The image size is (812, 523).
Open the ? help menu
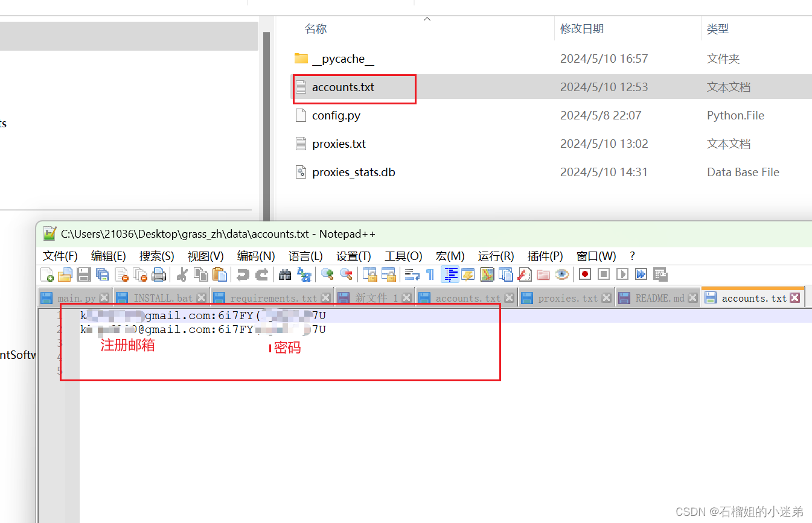[632, 256]
